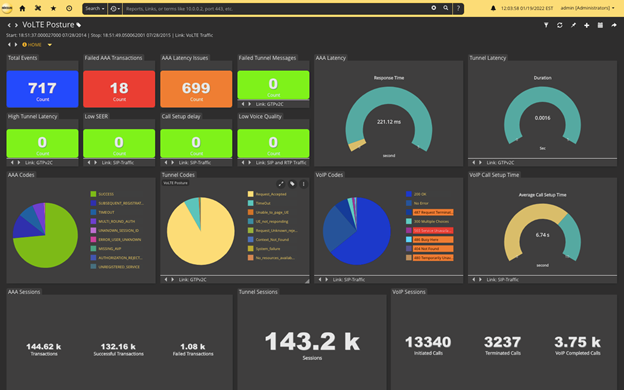624x390 pixels.
Task: Open Tunnel Codes widget three-dot menu
Action: click(x=303, y=184)
